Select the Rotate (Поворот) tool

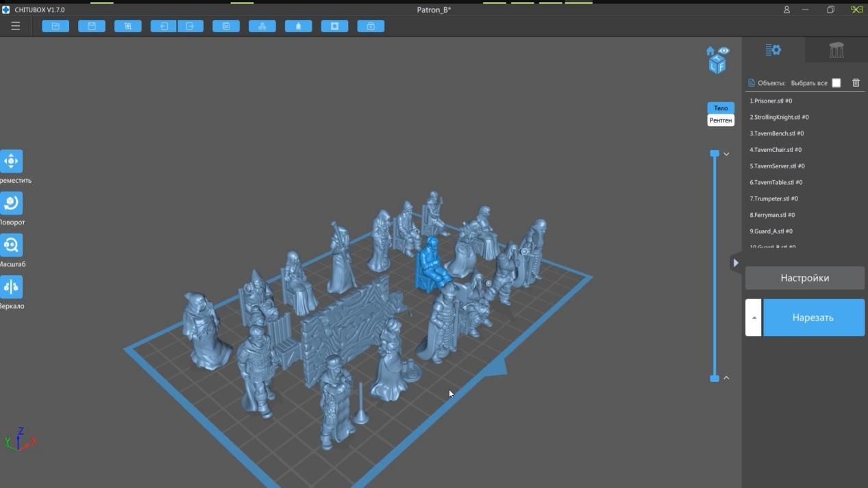11,203
